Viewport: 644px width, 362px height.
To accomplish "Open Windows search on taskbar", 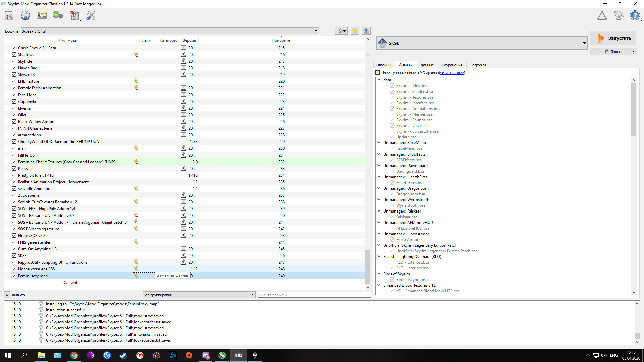I will pos(24,355).
